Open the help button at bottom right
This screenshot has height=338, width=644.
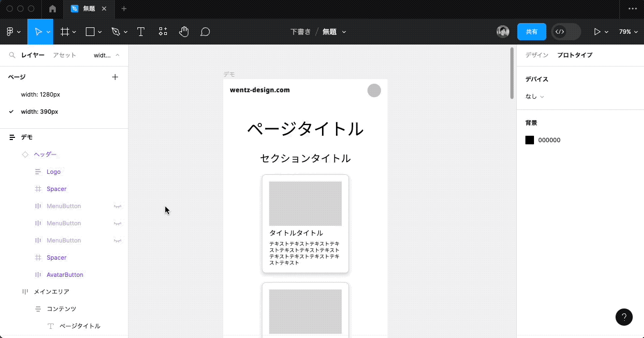624,317
